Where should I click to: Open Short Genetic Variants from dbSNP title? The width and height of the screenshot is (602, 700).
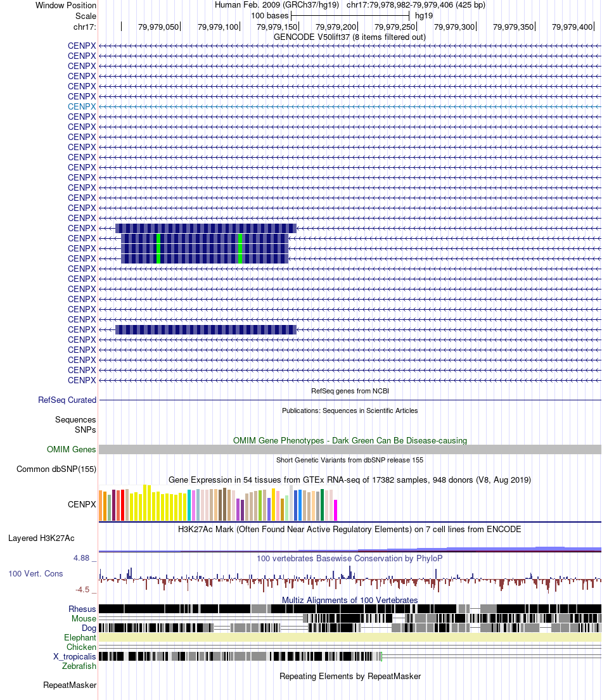pos(350,460)
